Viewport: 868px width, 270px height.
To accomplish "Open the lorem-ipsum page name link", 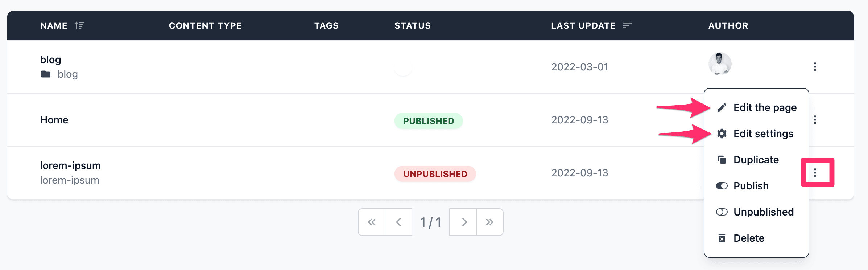I will (x=70, y=165).
